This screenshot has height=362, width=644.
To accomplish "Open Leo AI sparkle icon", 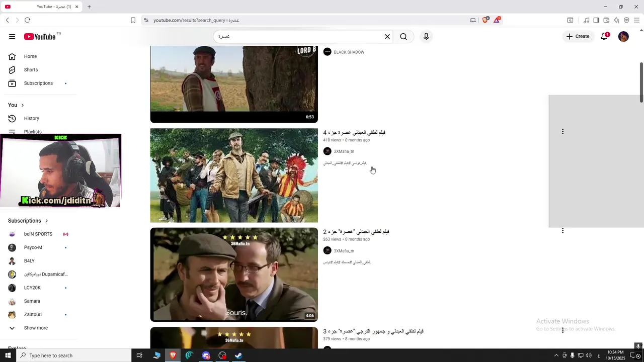I will point(616,20).
